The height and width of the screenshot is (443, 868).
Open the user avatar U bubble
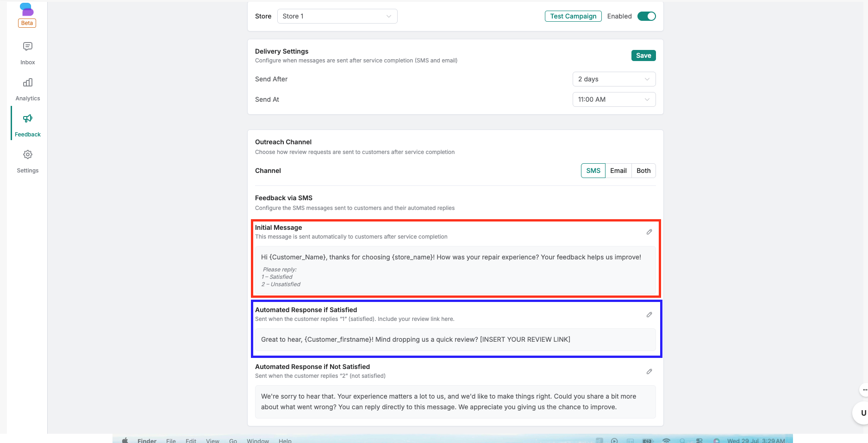coord(861,413)
